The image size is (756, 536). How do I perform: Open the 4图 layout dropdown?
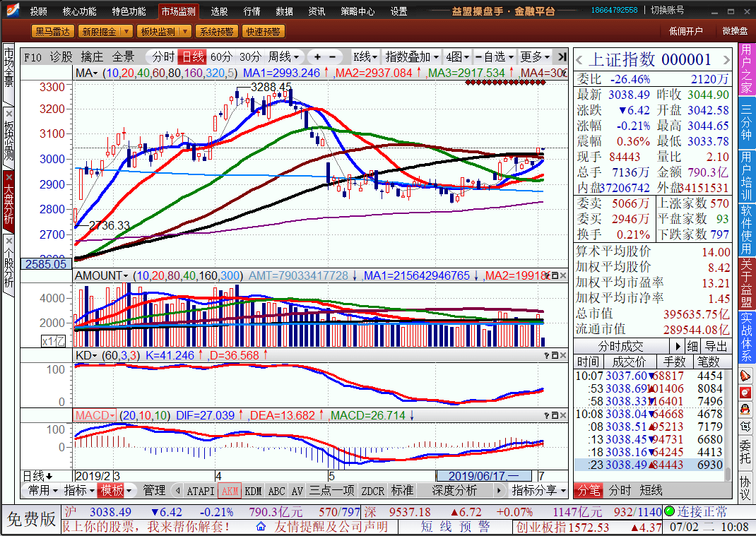click(458, 57)
